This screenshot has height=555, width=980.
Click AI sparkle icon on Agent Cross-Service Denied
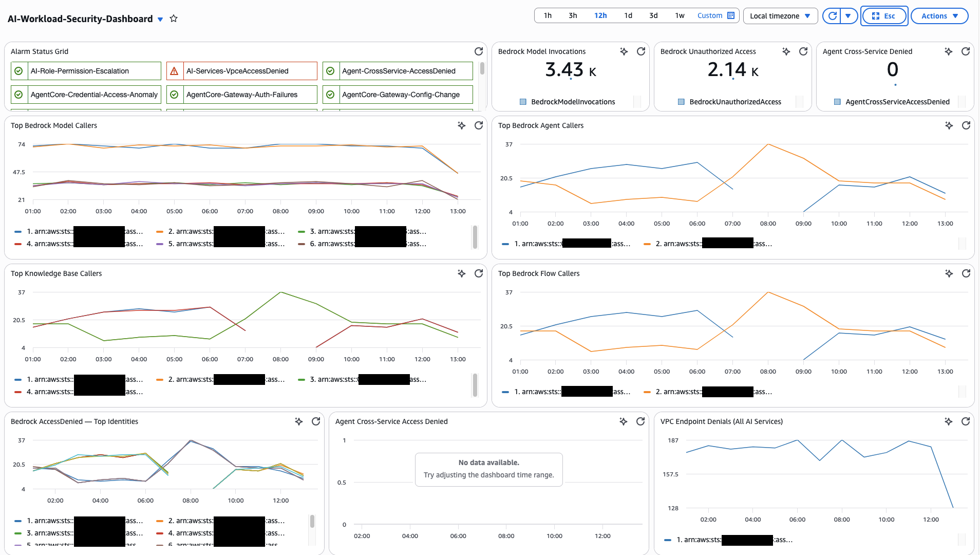click(949, 51)
